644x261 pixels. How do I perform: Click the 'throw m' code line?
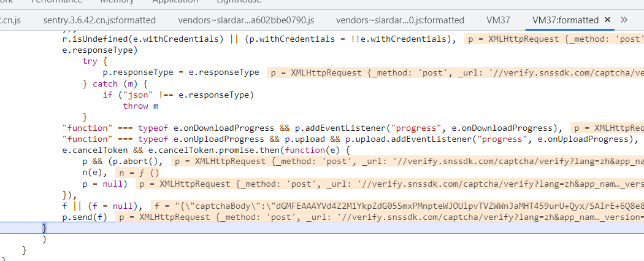(x=140, y=106)
